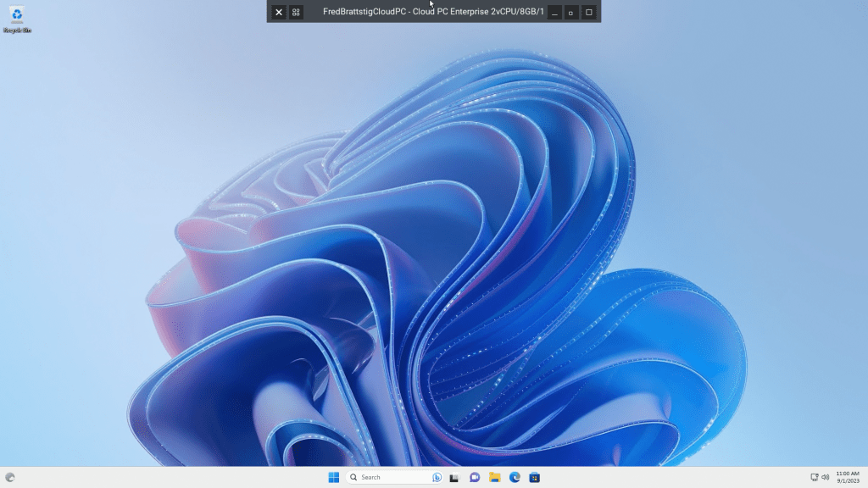
Task: Open the clock and date flyout
Action: pos(847,477)
